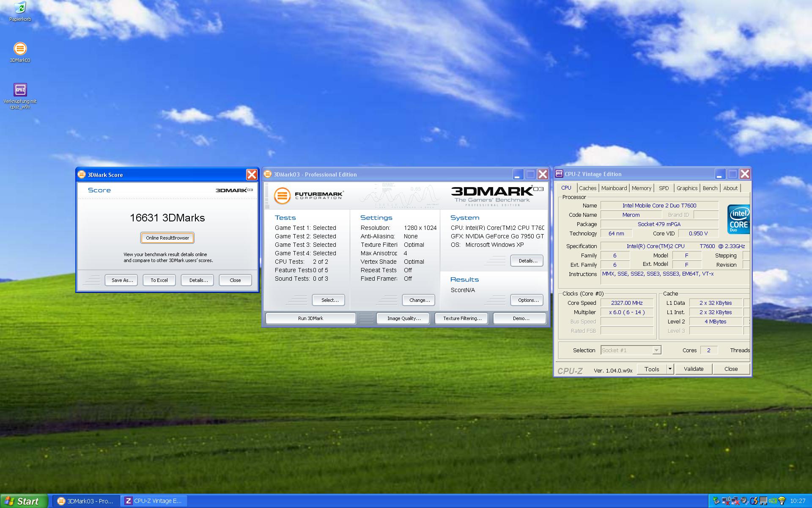Click the audio manager tray icon
The width and height of the screenshot is (812, 508).
click(744, 501)
